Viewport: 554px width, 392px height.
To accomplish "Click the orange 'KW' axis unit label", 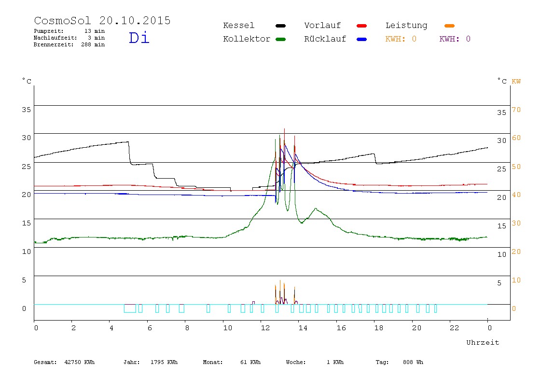I will pos(516,81).
